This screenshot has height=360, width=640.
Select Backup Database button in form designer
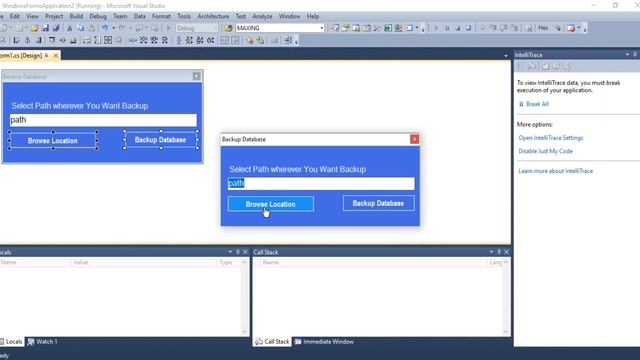click(x=160, y=140)
